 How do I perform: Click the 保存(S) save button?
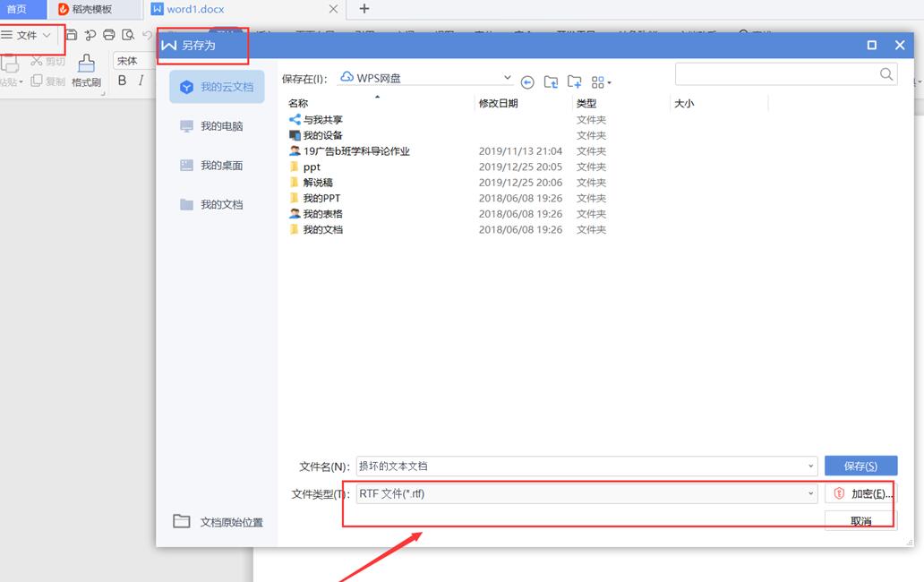860,466
